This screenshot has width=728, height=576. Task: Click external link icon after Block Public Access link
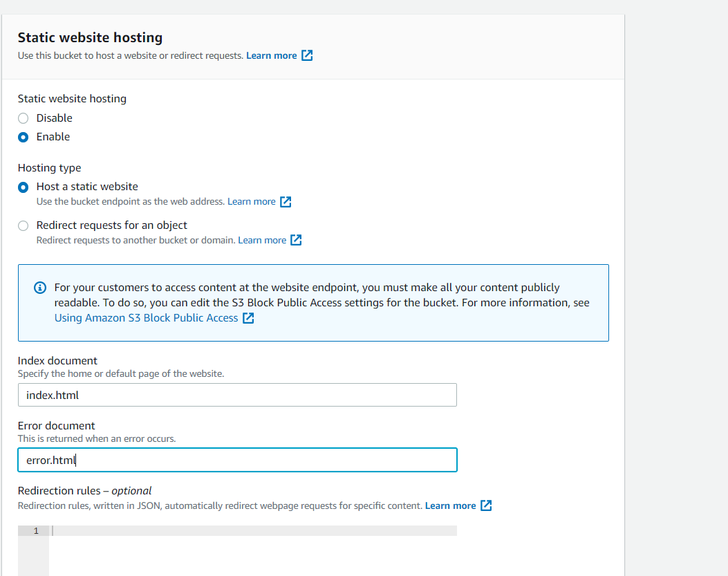[x=248, y=317]
